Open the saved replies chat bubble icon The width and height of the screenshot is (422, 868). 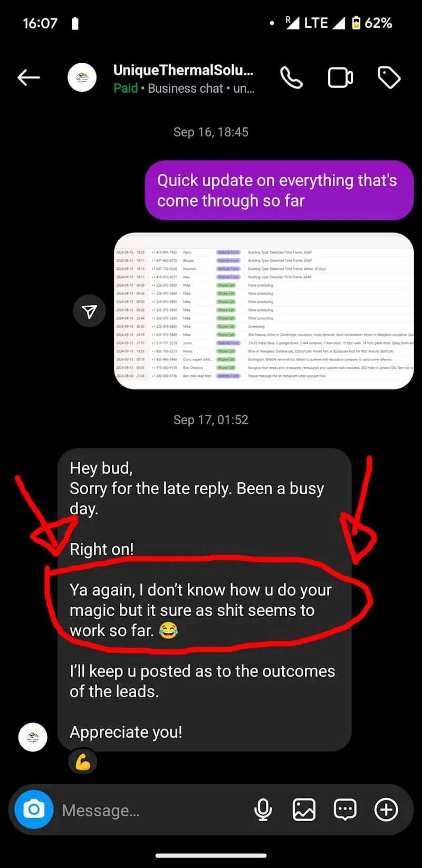(x=345, y=810)
